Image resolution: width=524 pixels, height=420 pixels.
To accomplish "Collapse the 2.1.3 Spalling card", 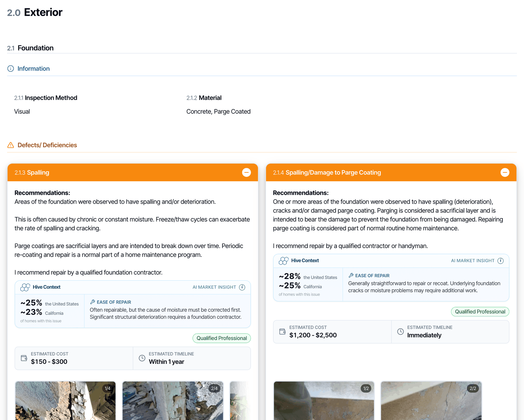I will tap(246, 172).
